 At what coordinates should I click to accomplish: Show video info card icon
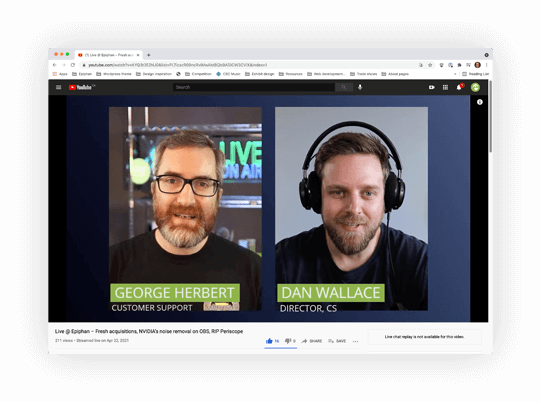(480, 102)
